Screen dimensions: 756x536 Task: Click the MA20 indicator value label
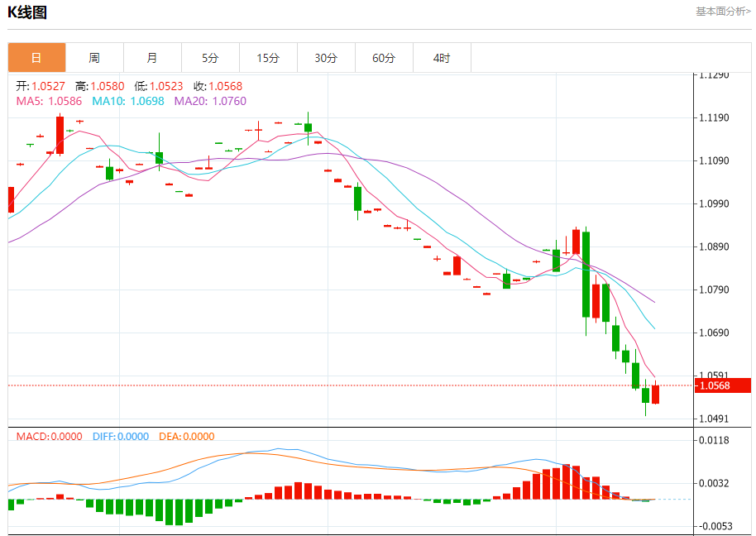[x=210, y=101]
